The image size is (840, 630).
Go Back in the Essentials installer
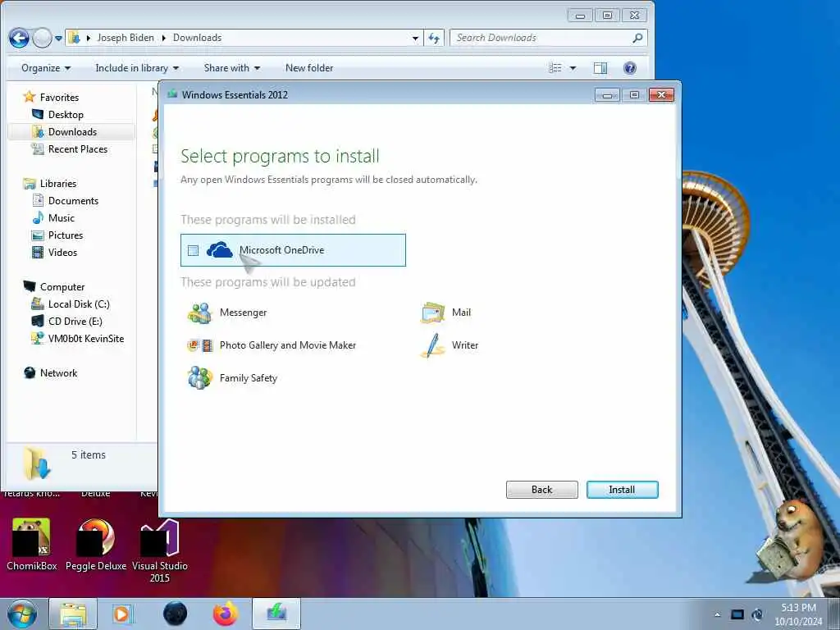(541, 490)
